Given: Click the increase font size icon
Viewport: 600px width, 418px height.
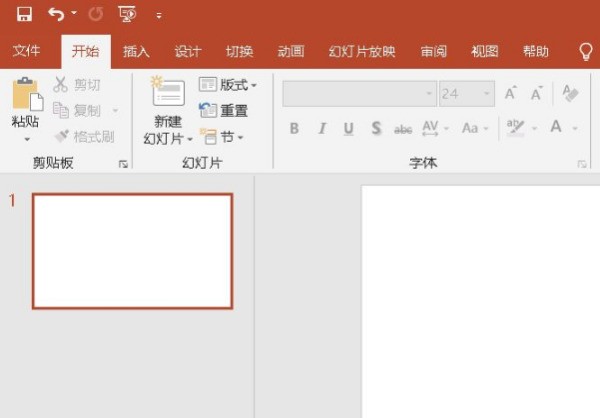Looking at the screenshot, I should pos(510,93).
